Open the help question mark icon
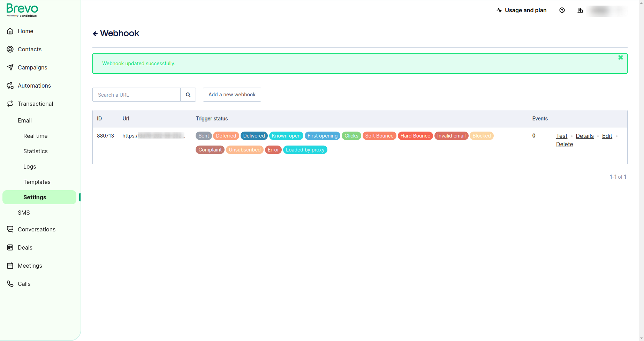Screen dimensions: 644x341 click(x=562, y=10)
